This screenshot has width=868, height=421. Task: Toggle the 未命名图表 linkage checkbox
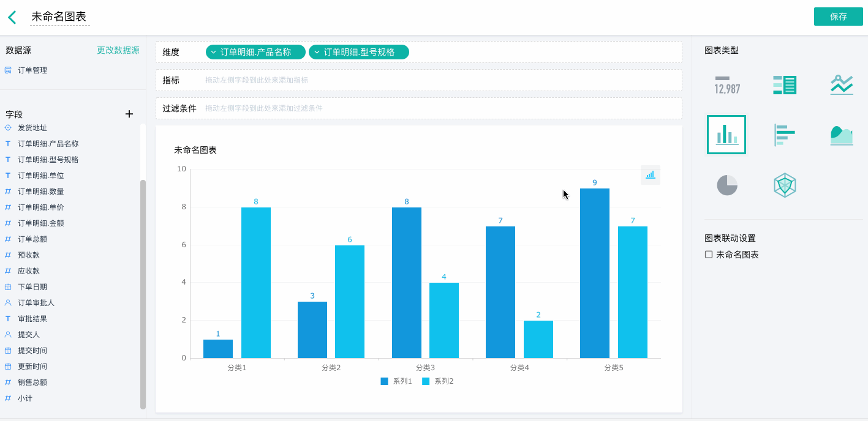coord(709,255)
